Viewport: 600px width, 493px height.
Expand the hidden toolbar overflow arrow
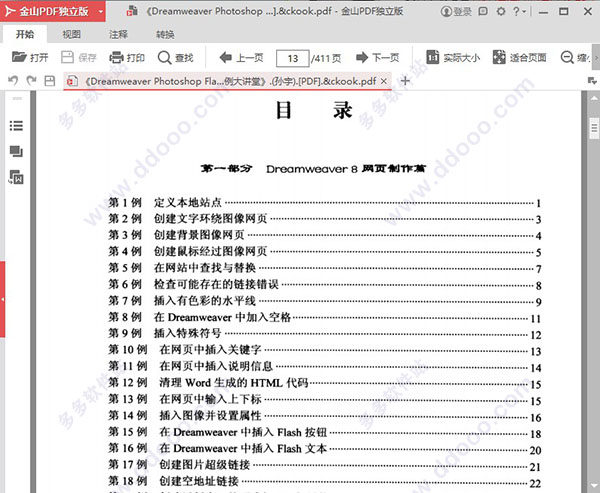point(596,57)
